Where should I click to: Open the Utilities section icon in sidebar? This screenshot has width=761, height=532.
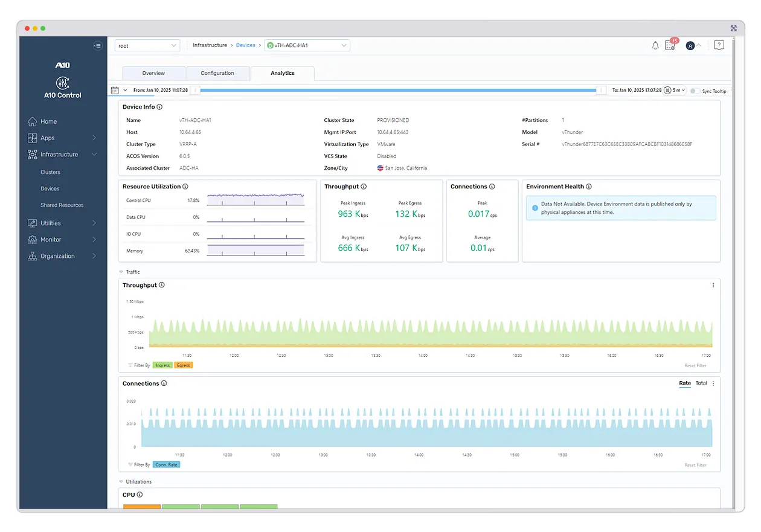coord(31,223)
